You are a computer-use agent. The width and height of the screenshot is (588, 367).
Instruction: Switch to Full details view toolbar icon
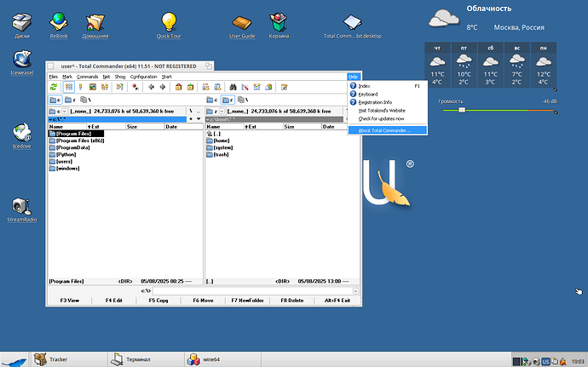tap(80, 87)
